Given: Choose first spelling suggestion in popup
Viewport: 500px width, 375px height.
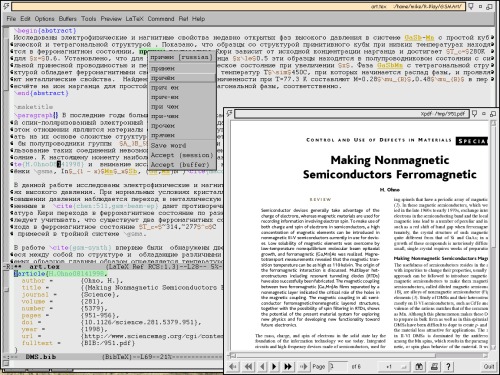Looking at the screenshot, I should pos(182,68).
